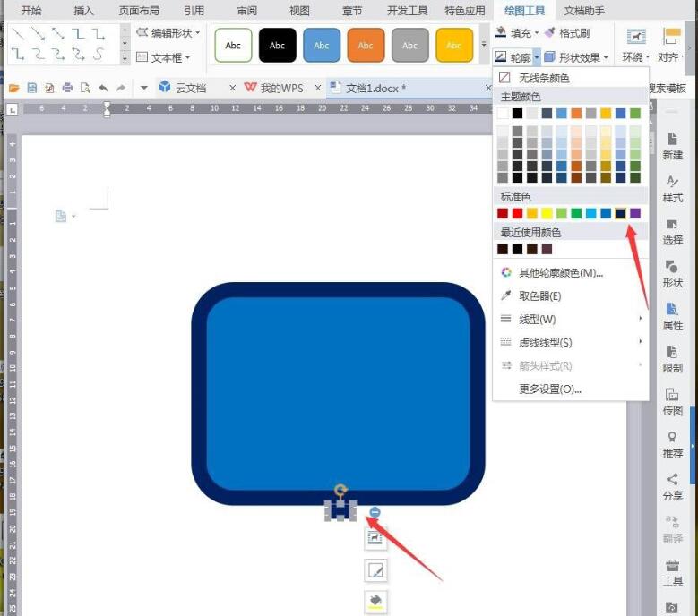Select the blue rounded rectangle shape
This screenshot has width=698, height=616.
click(x=339, y=394)
